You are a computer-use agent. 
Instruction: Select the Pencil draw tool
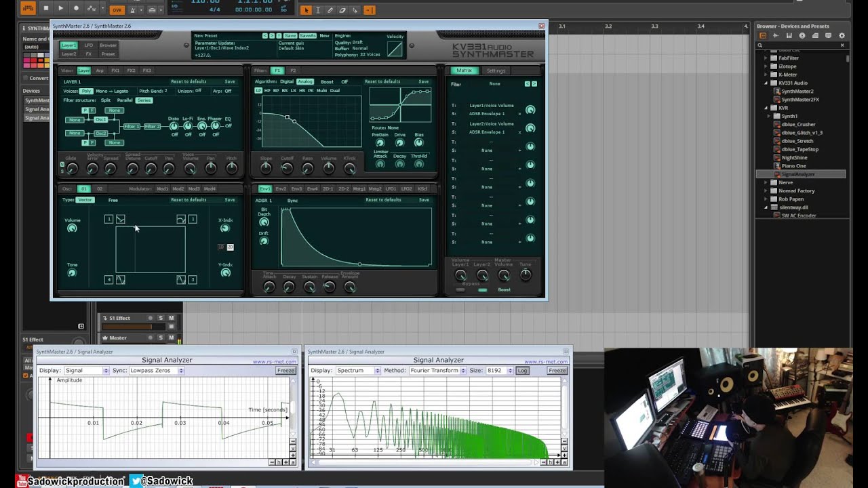[330, 9]
